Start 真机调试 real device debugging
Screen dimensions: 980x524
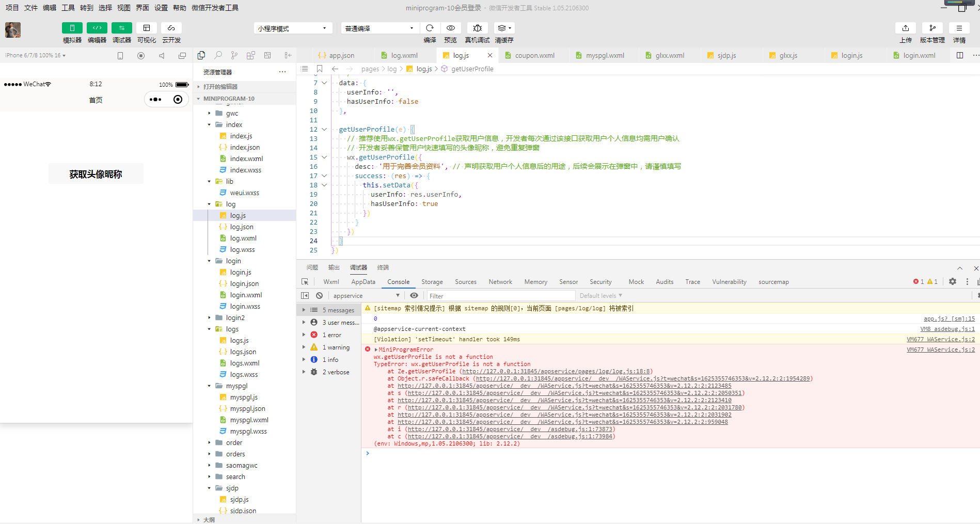coord(478,28)
